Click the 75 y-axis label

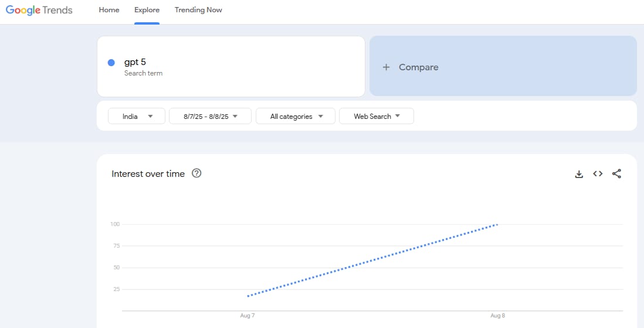tap(117, 246)
